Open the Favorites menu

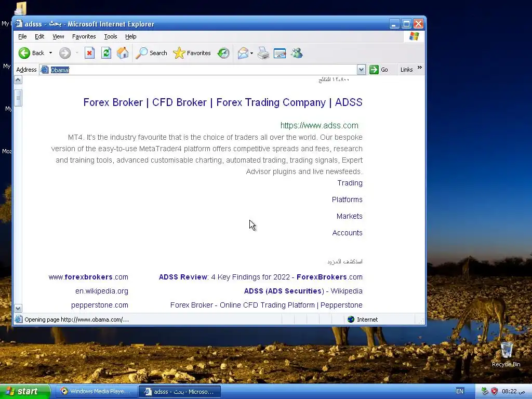(84, 36)
